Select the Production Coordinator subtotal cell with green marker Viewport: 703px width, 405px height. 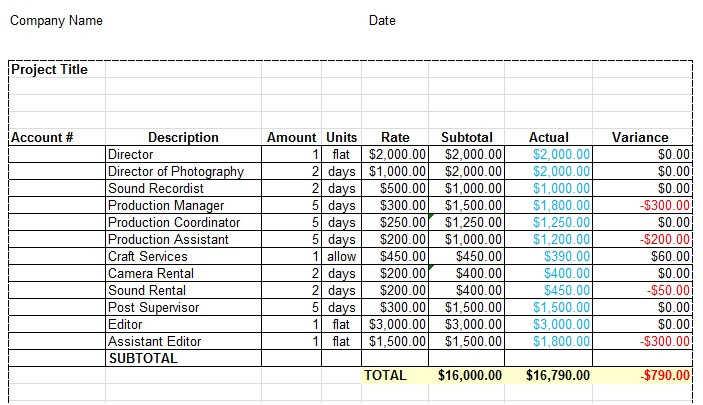point(466,222)
